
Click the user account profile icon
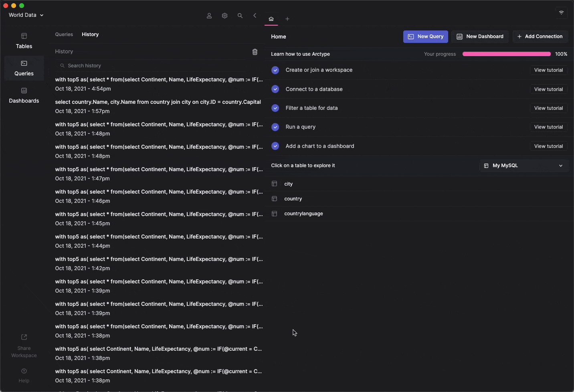(x=209, y=16)
